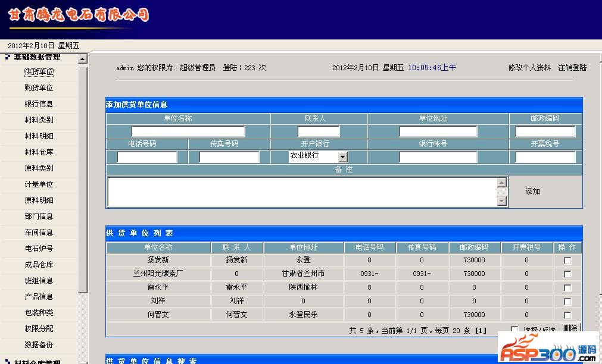Open the 修改个人资料 link
This screenshot has width=602, height=364.
point(529,68)
